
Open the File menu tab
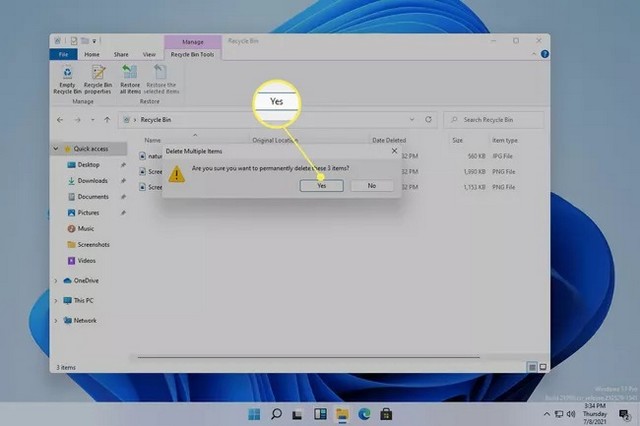(62, 54)
